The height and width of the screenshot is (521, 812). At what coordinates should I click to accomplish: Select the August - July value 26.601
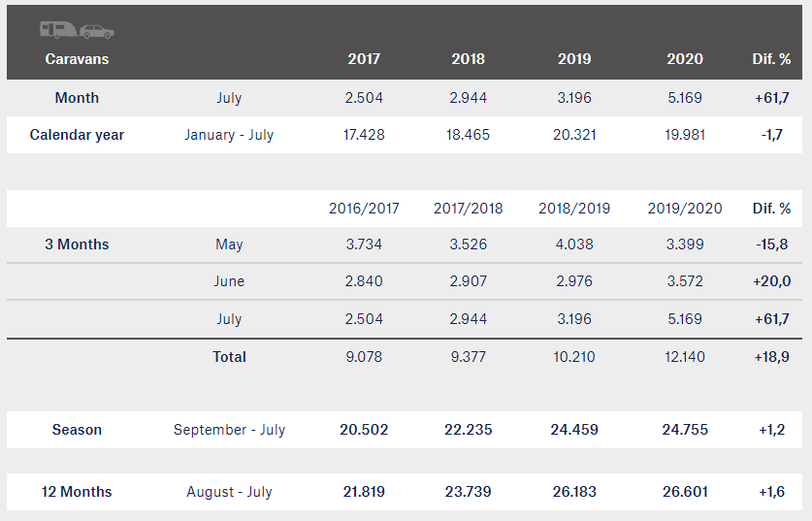[685, 492]
